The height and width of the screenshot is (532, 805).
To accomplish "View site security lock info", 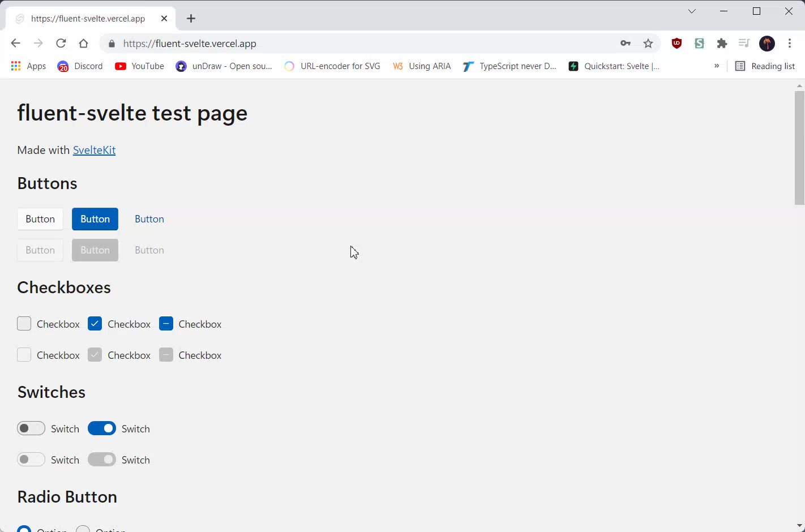I will [112, 44].
